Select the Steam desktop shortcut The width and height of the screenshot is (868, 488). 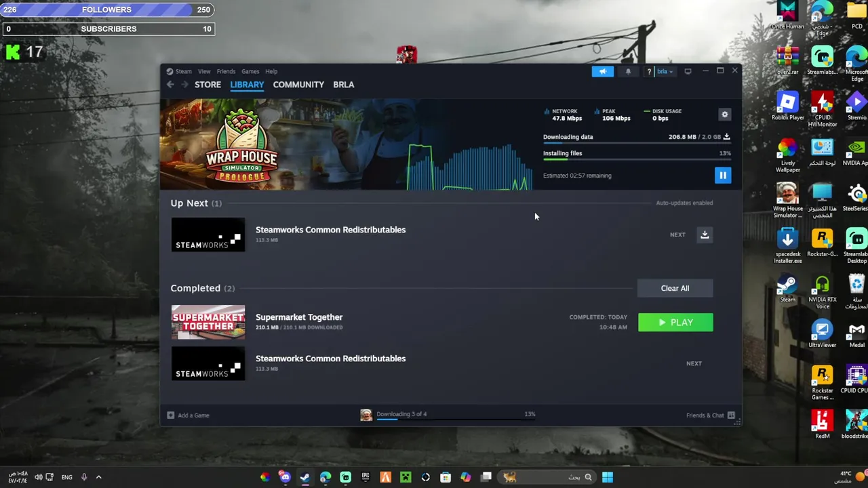[787, 288]
